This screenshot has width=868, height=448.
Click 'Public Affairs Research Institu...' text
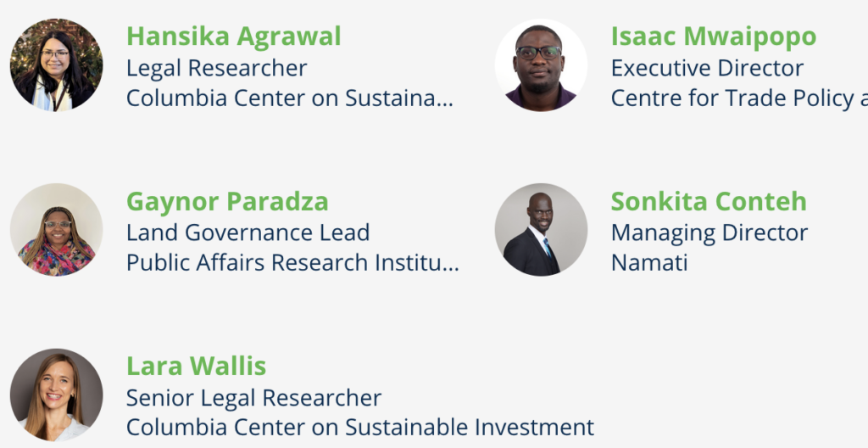tap(292, 263)
